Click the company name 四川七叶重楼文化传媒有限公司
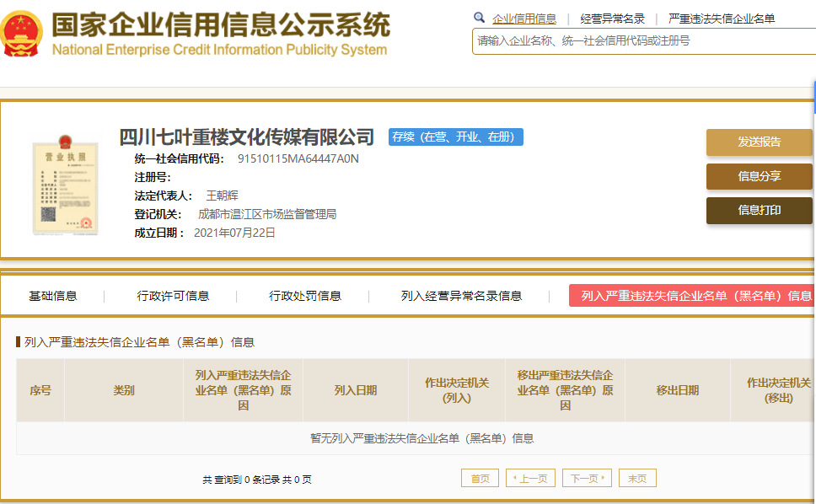This screenshot has width=816, height=504. click(247, 137)
